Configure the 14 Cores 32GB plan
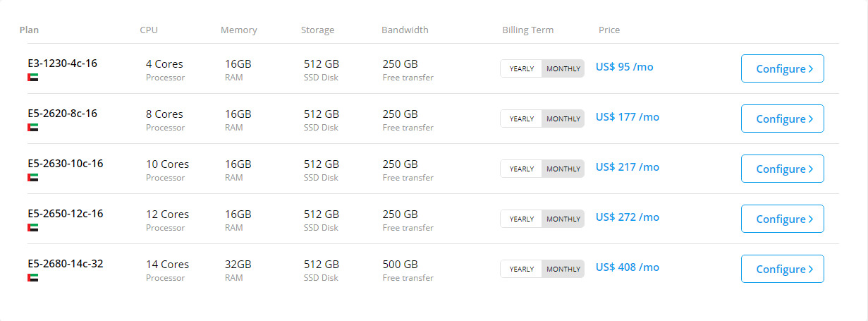Viewport: 868px width, 321px height. pyautogui.click(x=782, y=269)
